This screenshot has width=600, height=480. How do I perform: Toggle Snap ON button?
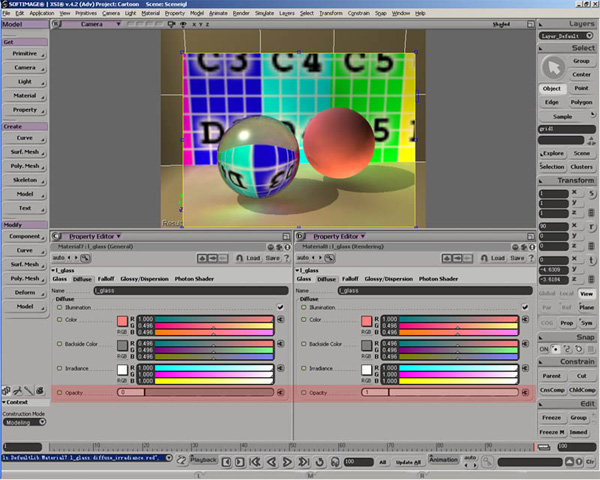[x=544, y=349]
